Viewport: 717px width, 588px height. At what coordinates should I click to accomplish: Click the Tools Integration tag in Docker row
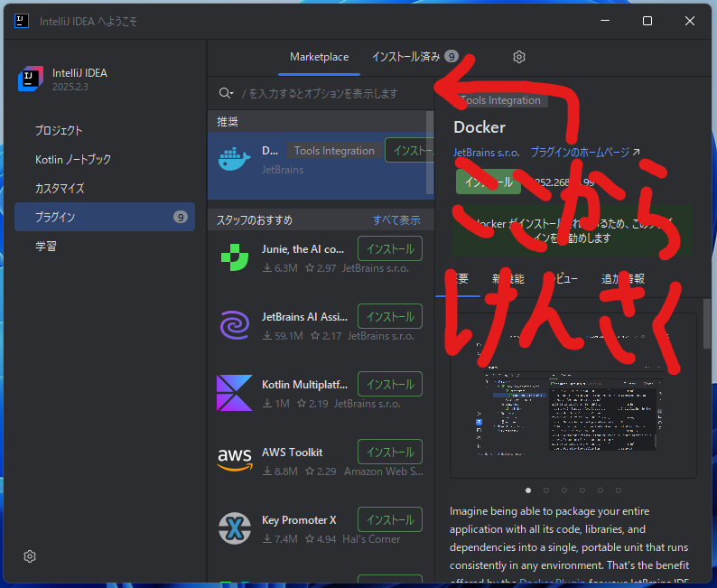coord(334,151)
